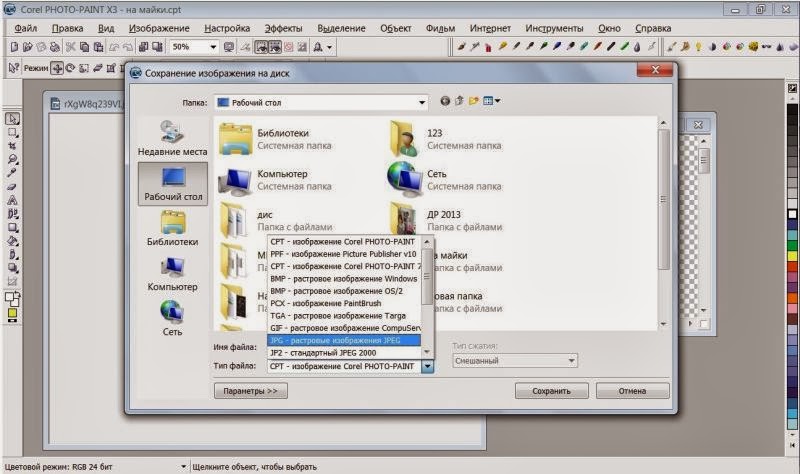This screenshot has height=474, width=800.
Task: Click the Cut scissors icon
Action: click(x=70, y=47)
